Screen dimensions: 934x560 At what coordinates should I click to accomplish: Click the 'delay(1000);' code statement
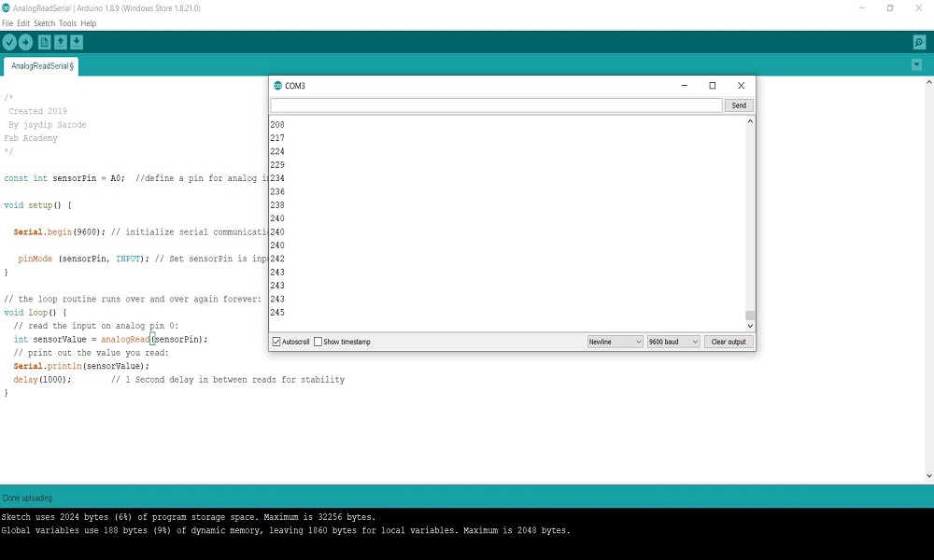pyautogui.click(x=42, y=380)
